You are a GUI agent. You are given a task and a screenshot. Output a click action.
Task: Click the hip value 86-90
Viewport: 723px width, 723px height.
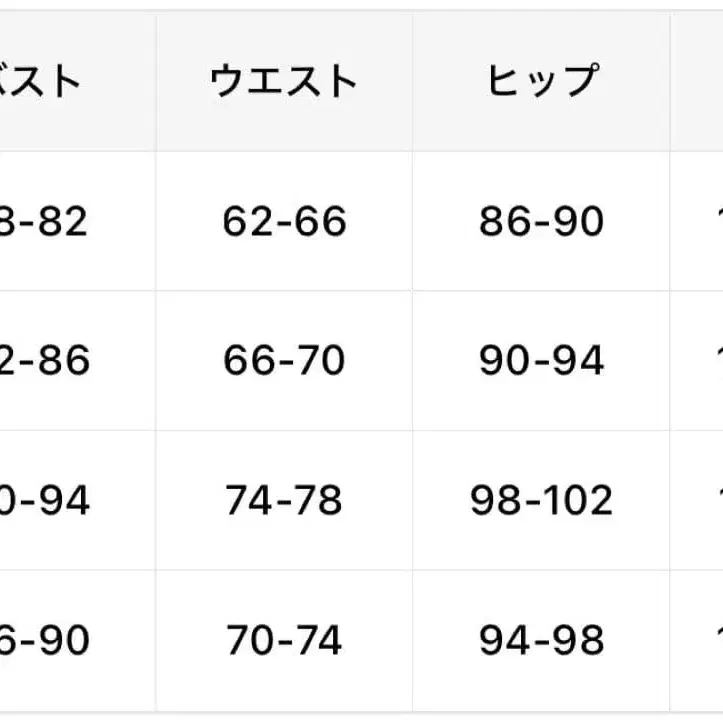pos(541,221)
